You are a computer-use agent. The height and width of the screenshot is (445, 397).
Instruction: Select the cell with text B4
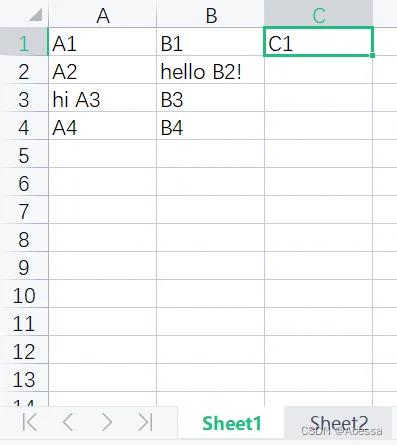(211, 126)
